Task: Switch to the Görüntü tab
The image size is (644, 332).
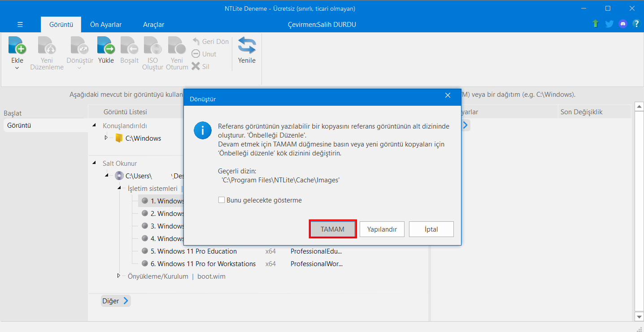Action: (x=61, y=25)
